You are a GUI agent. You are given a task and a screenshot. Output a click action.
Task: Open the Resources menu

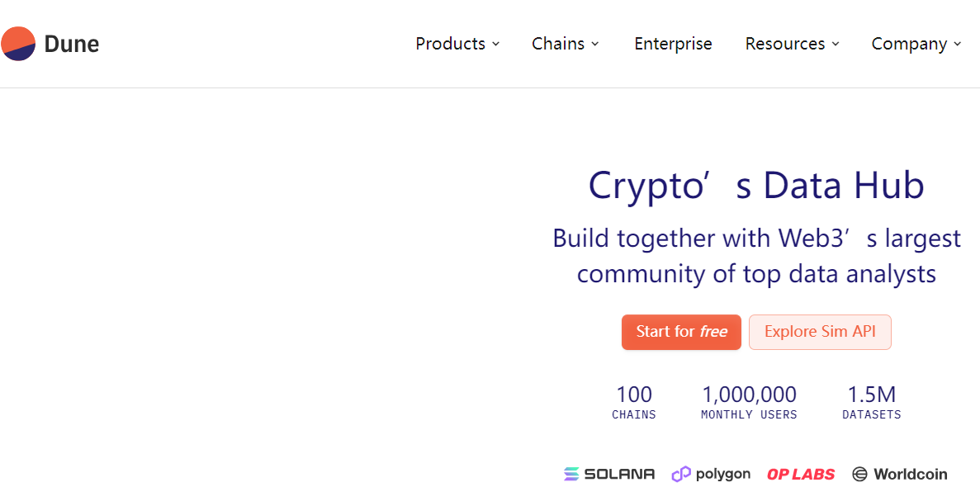[x=793, y=44]
